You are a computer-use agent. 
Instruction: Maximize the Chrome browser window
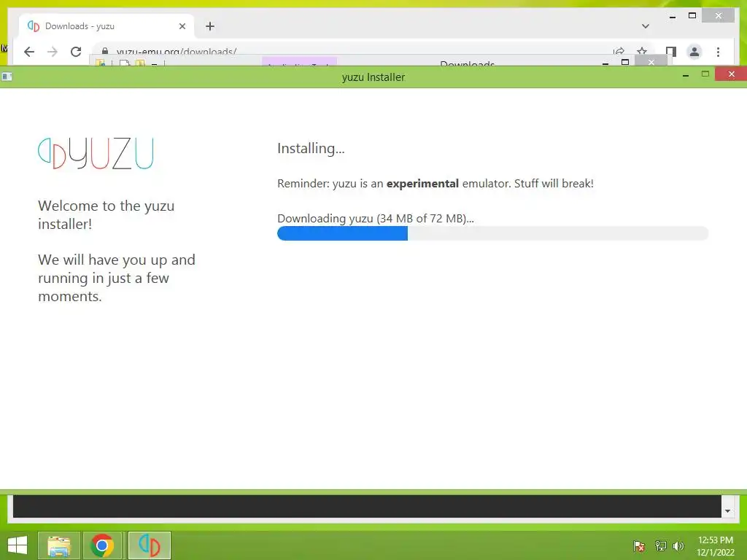tap(692, 16)
